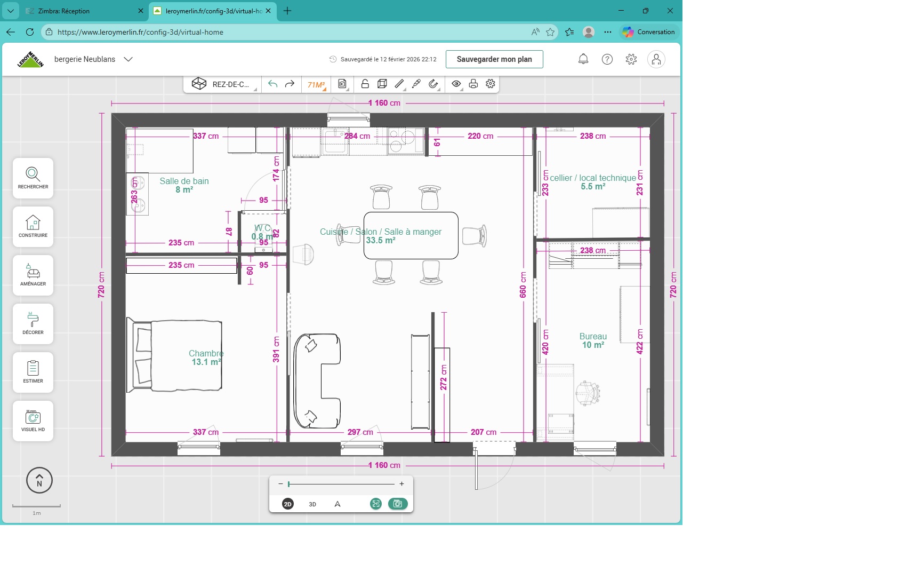Viewport: 924px width, 588px height.
Task: Click the Sauvegarder mon plan button
Action: (x=494, y=59)
